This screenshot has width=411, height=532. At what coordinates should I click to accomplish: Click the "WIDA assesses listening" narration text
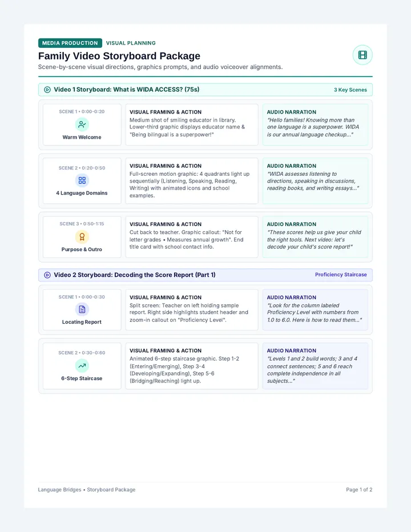313,181
